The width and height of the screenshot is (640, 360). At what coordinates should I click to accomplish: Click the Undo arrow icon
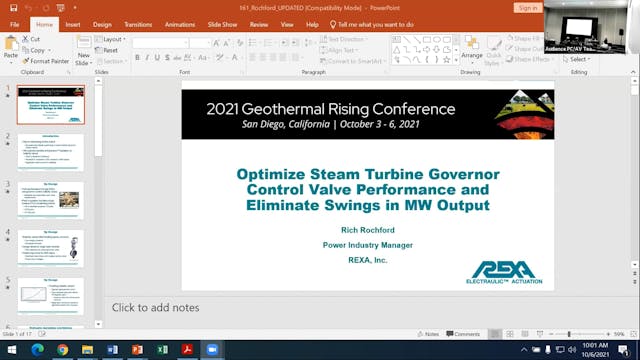click(x=29, y=8)
